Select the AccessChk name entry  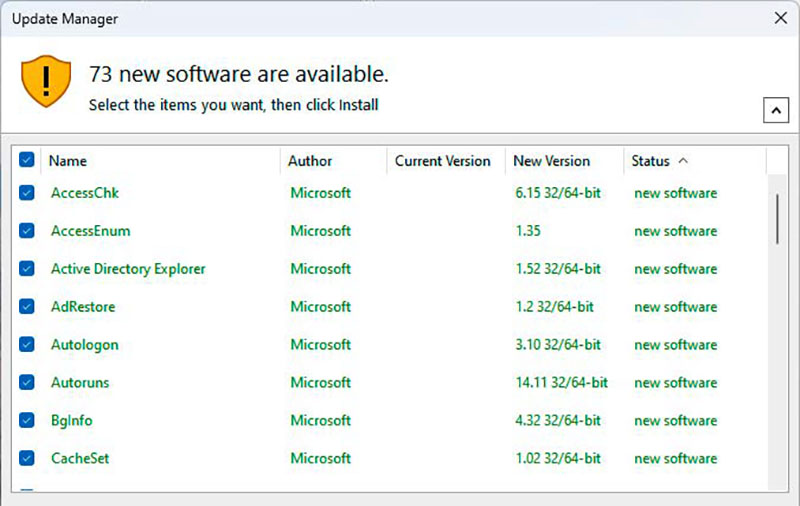point(85,193)
